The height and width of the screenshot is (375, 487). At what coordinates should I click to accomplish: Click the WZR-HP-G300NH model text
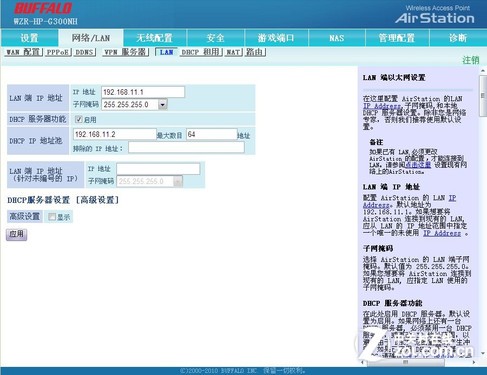pyautogui.click(x=46, y=22)
